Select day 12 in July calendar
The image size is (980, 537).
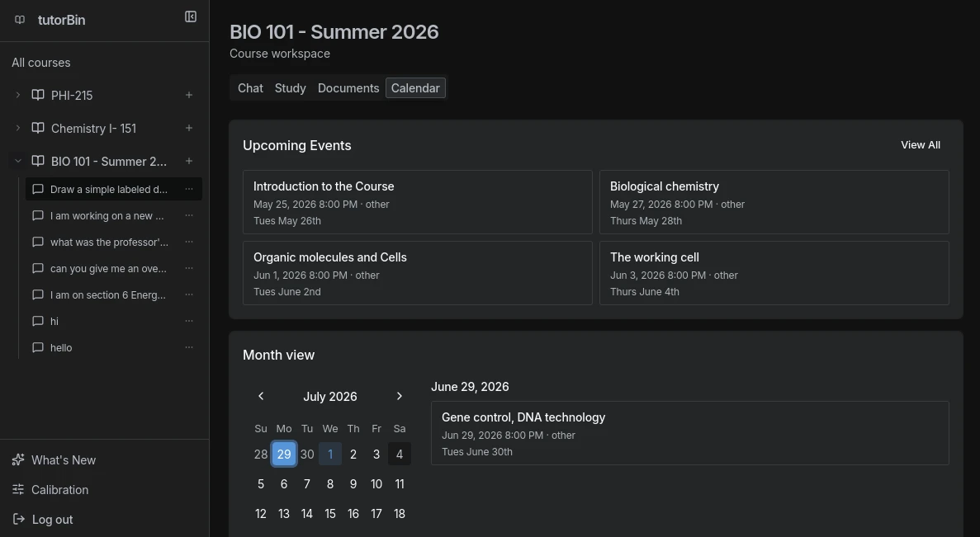click(x=261, y=513)
